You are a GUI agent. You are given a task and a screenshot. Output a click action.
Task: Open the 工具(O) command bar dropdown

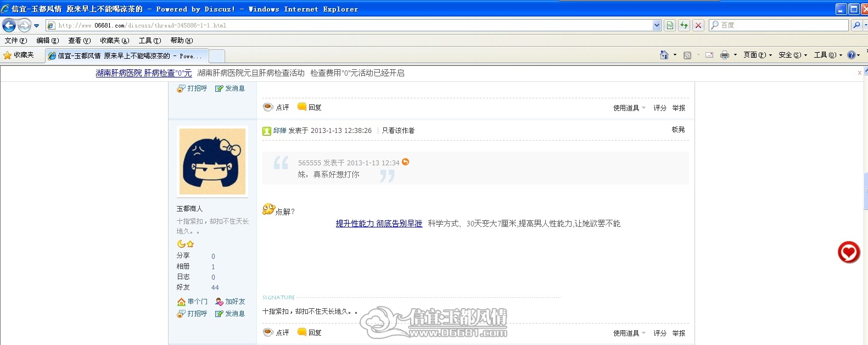828,55
